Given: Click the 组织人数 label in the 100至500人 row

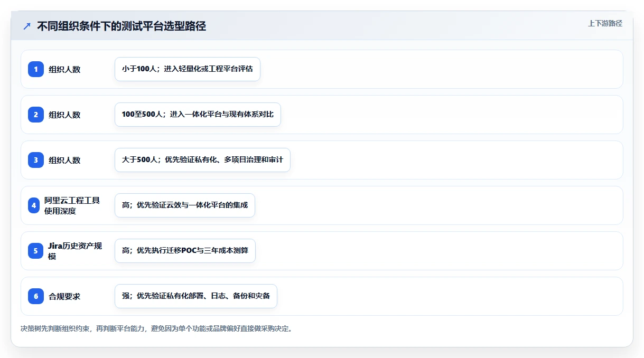Looking at the screenshot, I should coord(64,115).
